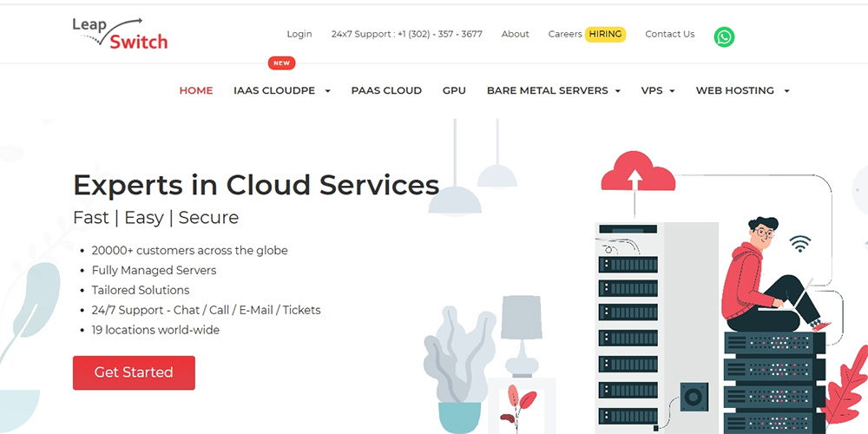Open the PAAS CLOUD page

tap(386, 91)
